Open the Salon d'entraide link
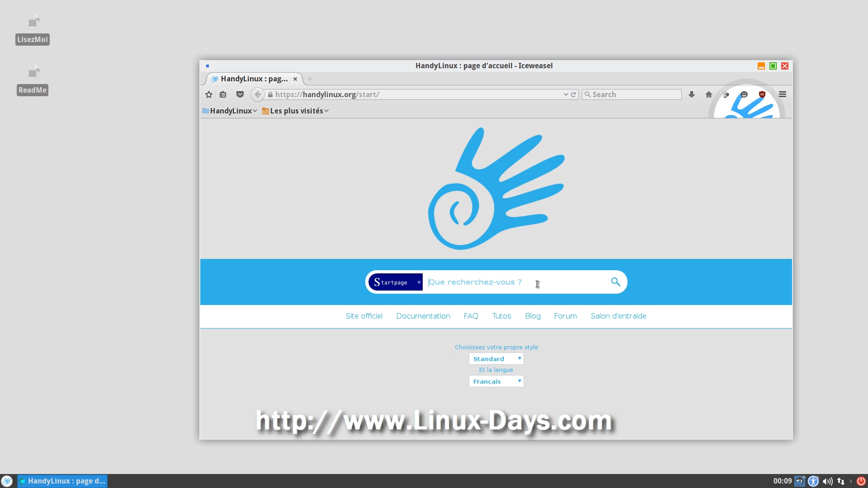Image resolution: width=868 pixels, height=488 pixels. [x=618, y=316]
